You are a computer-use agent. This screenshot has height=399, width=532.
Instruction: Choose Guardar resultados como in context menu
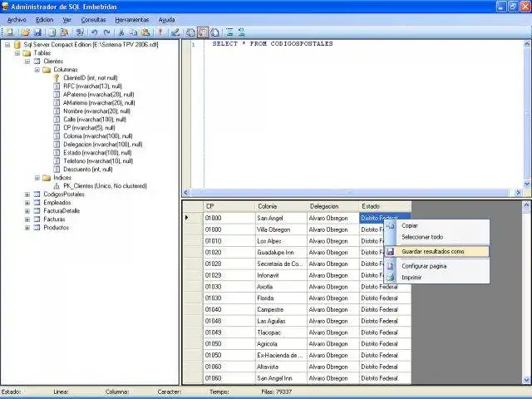(x=436, y=251)
